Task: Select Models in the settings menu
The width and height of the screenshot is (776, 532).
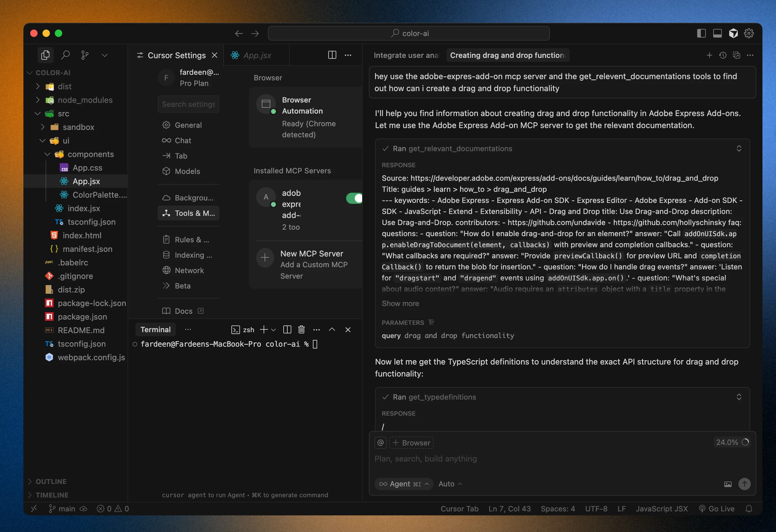Action: (187, 171)
